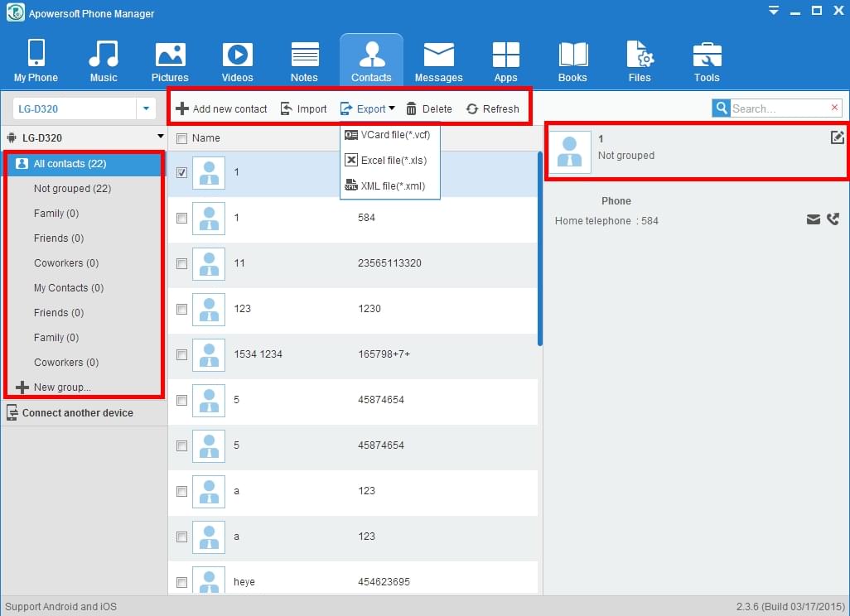This screenshot has width=850, height=616.
Task: Delete the selected contact
Action: click(429, 109)
